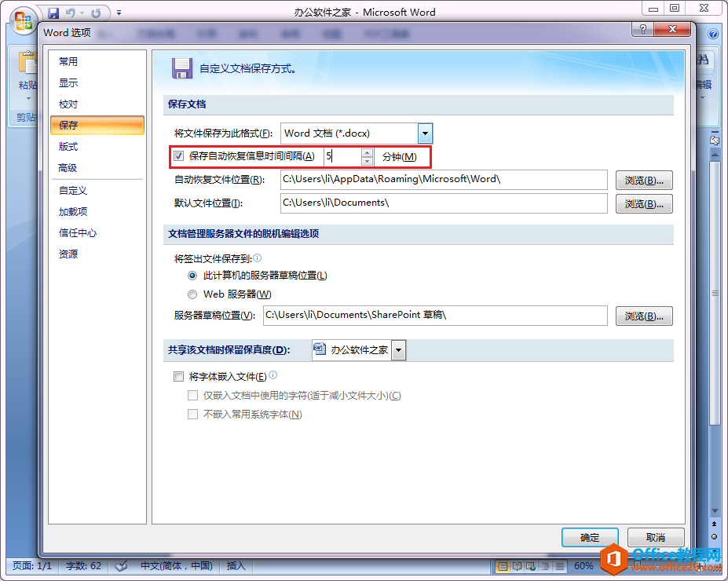Click the Paste clipboard icon in Word ribbon
The image size is (728, 581).
pos(29,62)
